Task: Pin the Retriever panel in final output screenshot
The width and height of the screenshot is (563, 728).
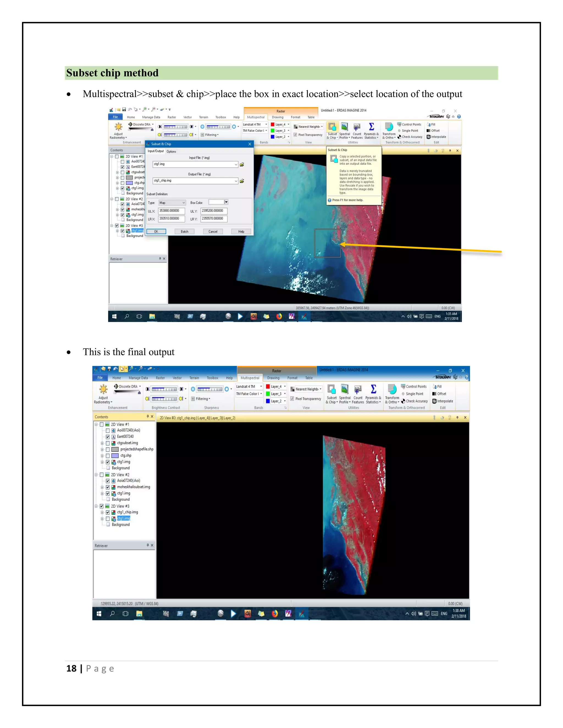Action: [147, 545]
